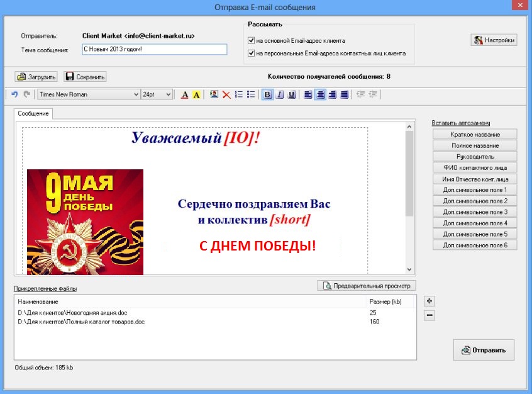Click the Настройки button
This screenshot has width=532, height=394.
pos(494,40)
